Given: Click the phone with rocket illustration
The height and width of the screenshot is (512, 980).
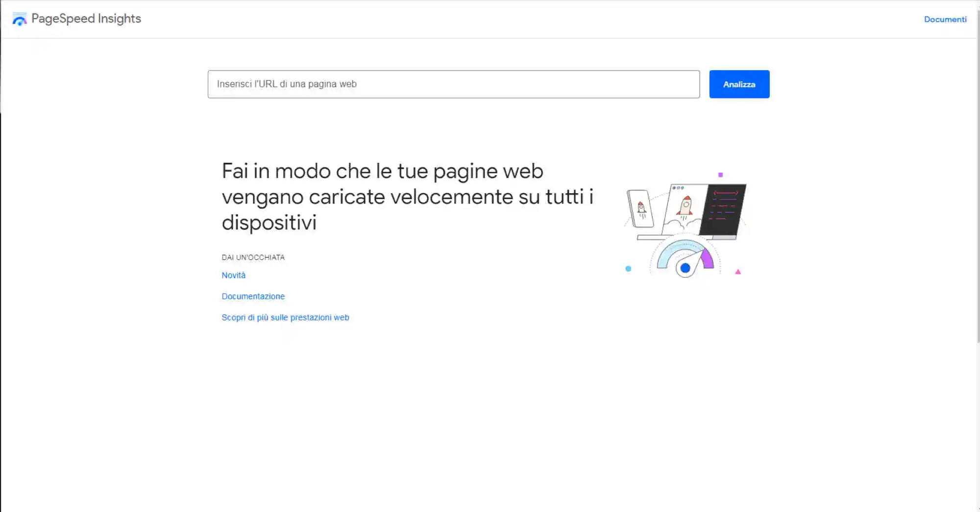Looking at the screenshot, I should [x=640, y=208].
